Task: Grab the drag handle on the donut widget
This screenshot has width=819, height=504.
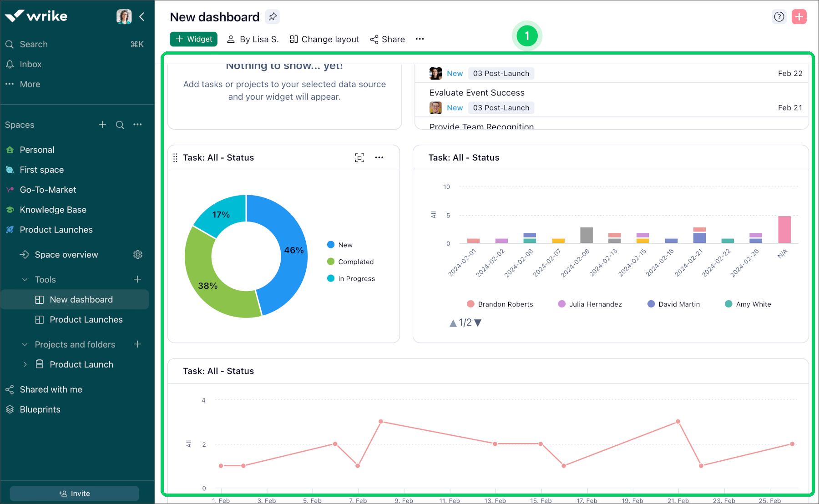Action: 175,157
